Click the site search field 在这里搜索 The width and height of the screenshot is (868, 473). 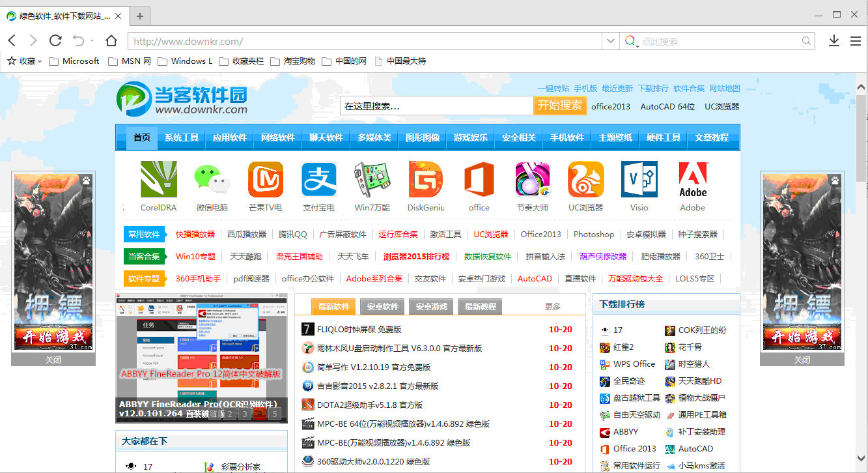pyautogui.click(x=436, y=106)
